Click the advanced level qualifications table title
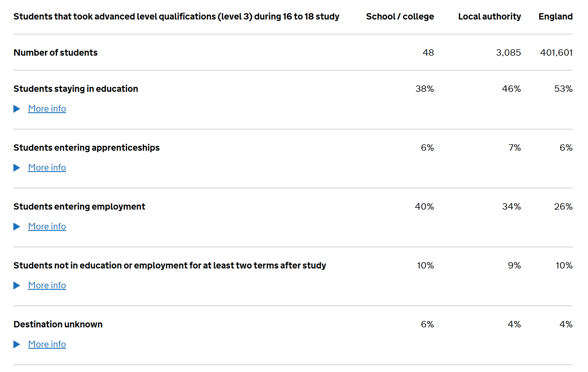This screenshot has height=372, width=588. 176,17
